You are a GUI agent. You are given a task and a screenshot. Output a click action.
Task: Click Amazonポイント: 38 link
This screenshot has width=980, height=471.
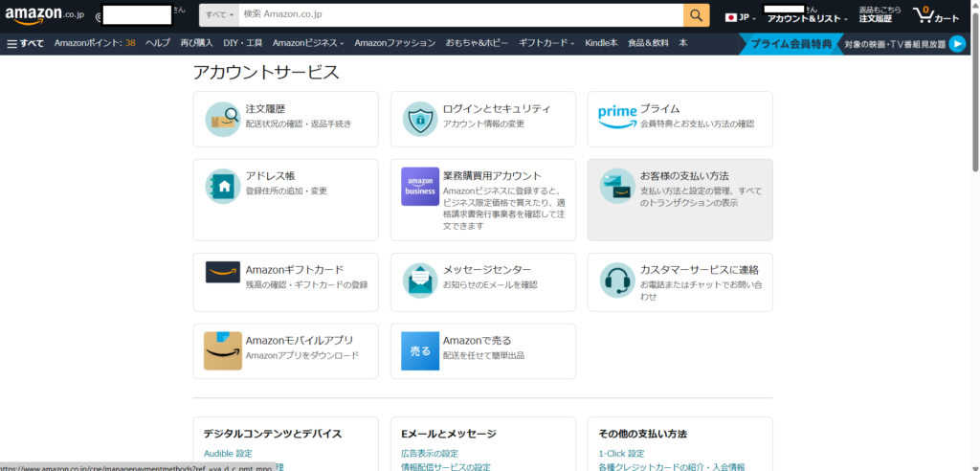point(95,43)
